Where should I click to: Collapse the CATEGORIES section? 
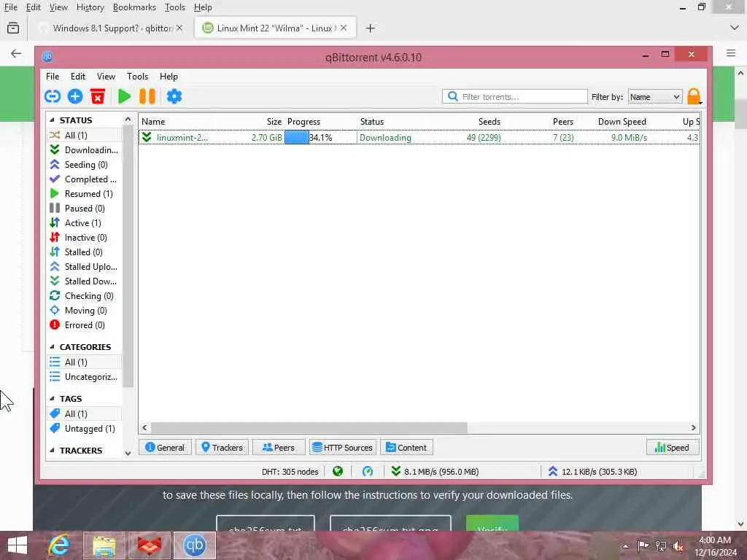[52, 346]
